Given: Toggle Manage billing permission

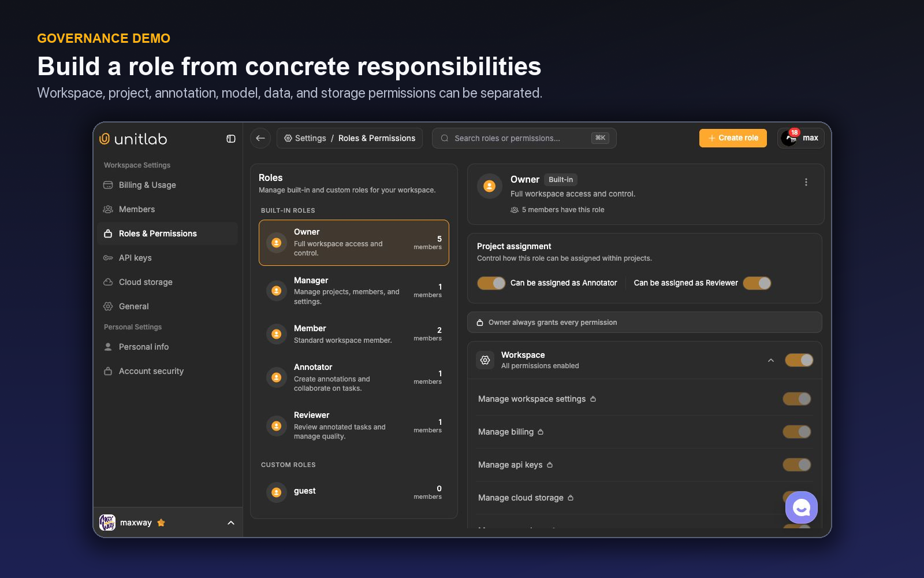Looking at the screenshot, I should point(797,432).
